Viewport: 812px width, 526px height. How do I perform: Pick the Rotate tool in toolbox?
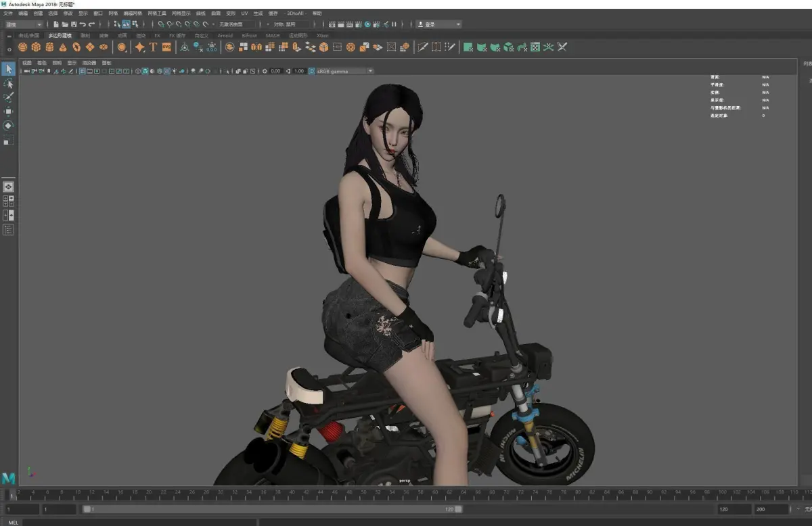8,126
